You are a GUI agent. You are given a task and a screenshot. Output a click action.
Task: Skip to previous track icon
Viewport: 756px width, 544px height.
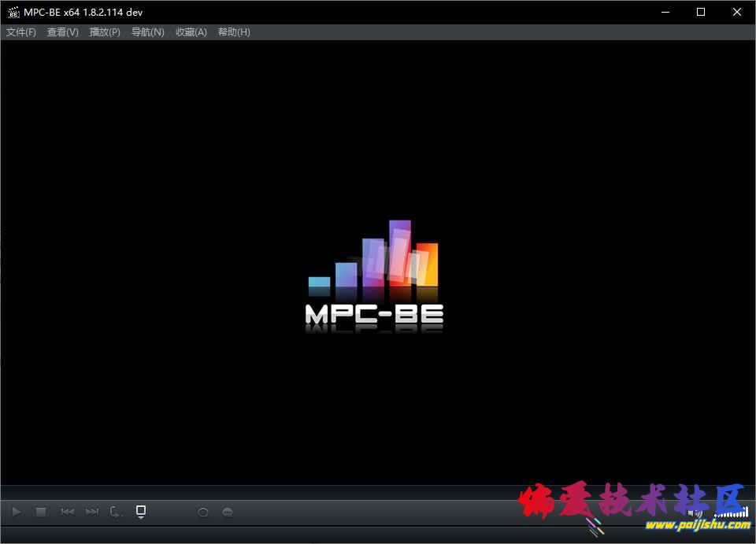[68, 512]
